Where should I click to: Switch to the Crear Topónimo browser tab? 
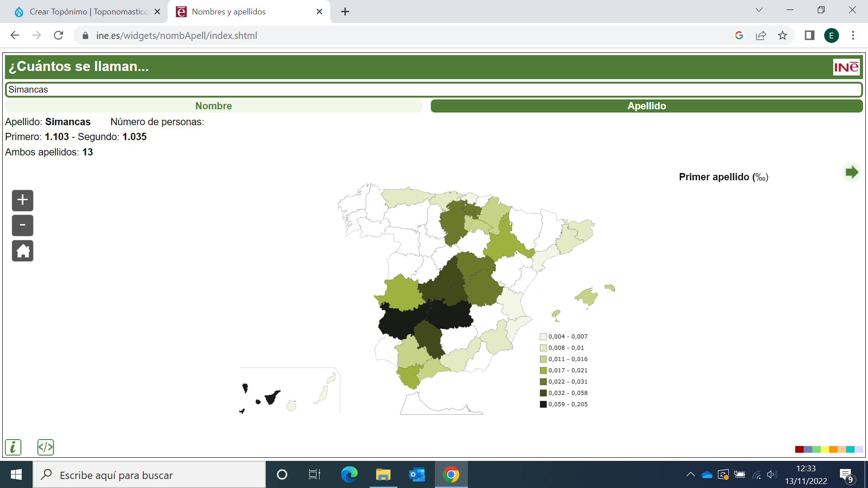pyautogui.click(x=88, y=12)
